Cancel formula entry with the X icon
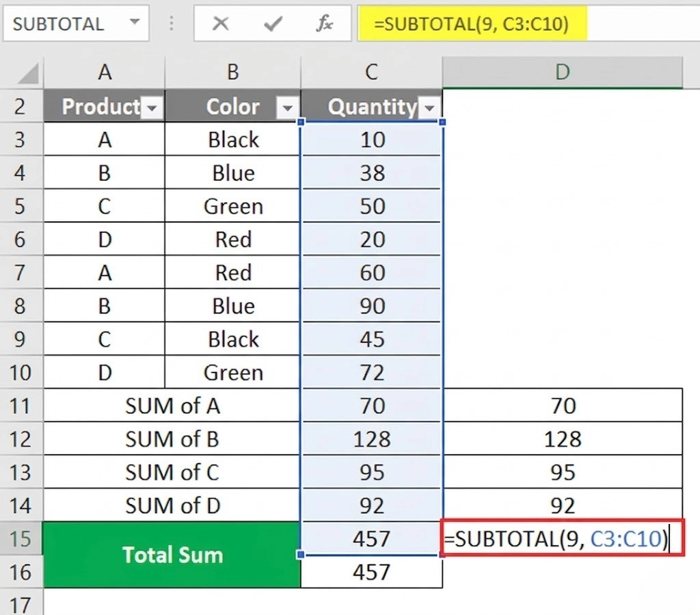 click(x=221, y=23)
